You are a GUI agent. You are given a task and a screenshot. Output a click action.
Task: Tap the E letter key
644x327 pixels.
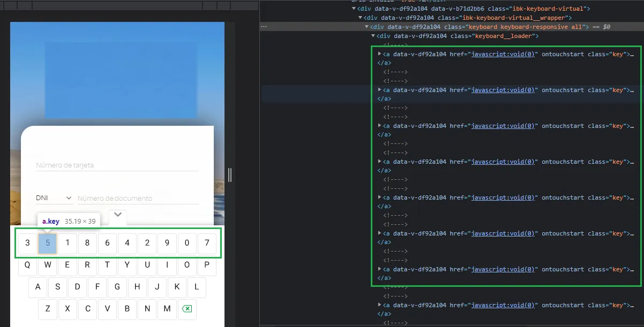(68, 265)
